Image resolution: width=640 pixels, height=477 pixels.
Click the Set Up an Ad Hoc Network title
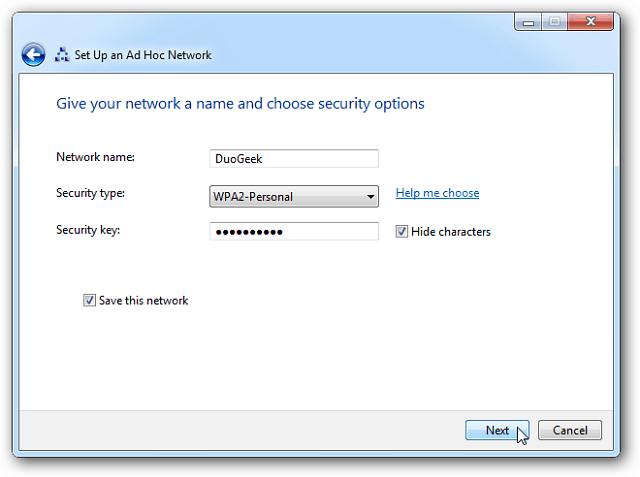(143, 55)
